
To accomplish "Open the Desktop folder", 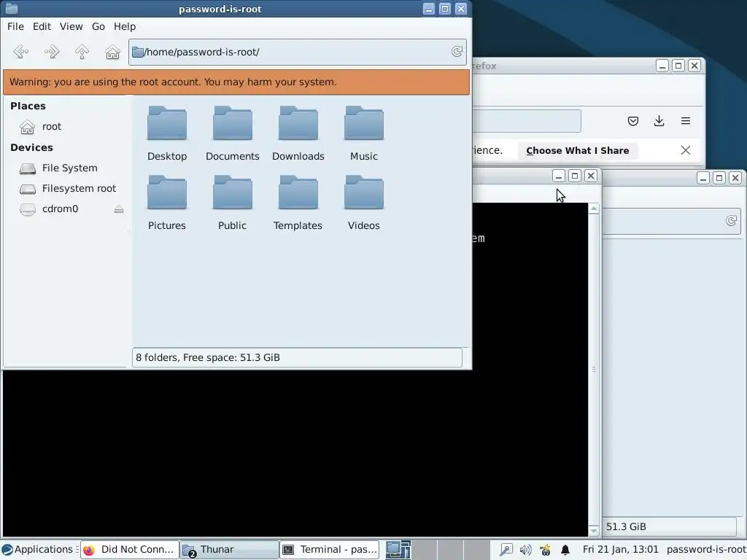I will tap(167, 133).
